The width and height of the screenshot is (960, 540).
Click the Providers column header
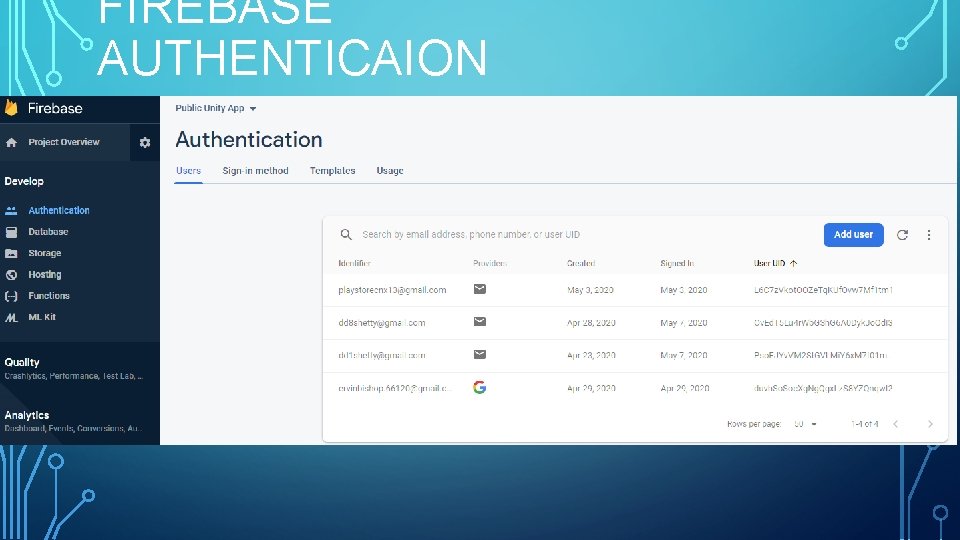tap(490, 263)
